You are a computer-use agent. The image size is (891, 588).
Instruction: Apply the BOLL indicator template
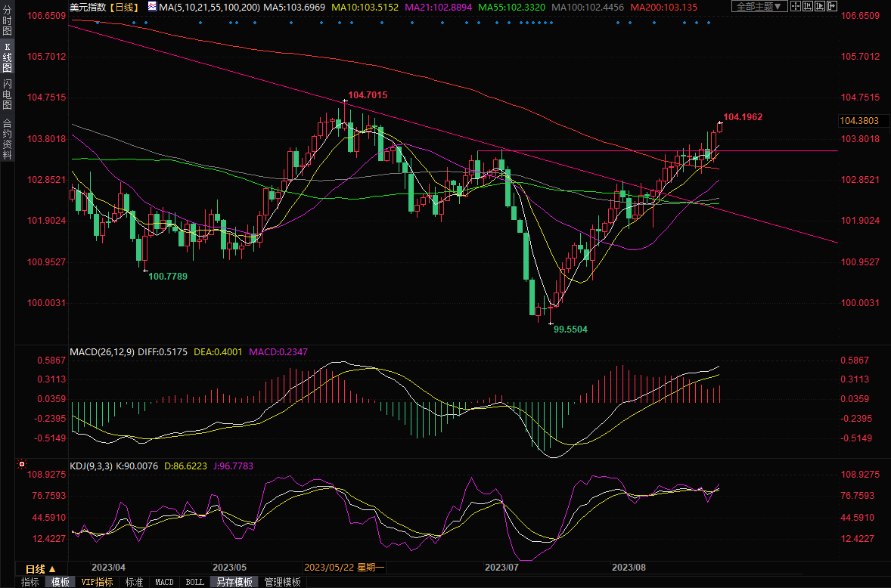click(194, 582)
